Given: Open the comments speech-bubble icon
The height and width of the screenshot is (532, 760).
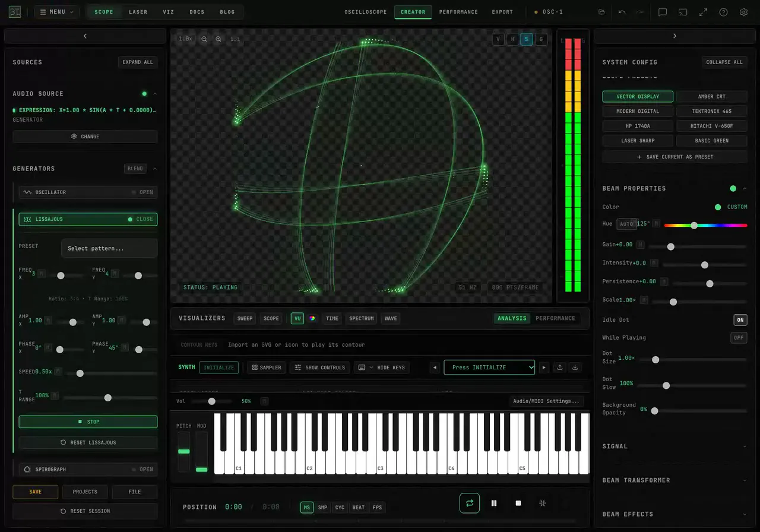Looking at the screenshot, I should pyautogui.click(x=663, y=12).
